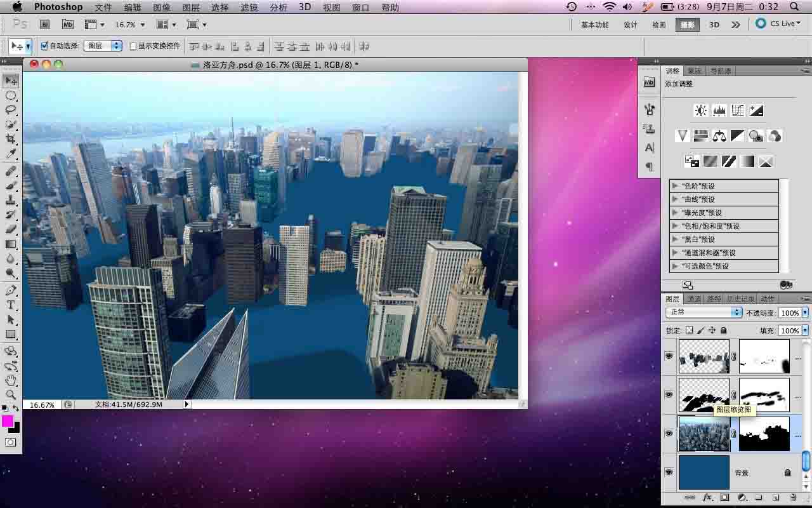This screenshot has width=812, height=508.
Task: Toggle lock position (cross-arrows icon)
Action: pos(712,330)
